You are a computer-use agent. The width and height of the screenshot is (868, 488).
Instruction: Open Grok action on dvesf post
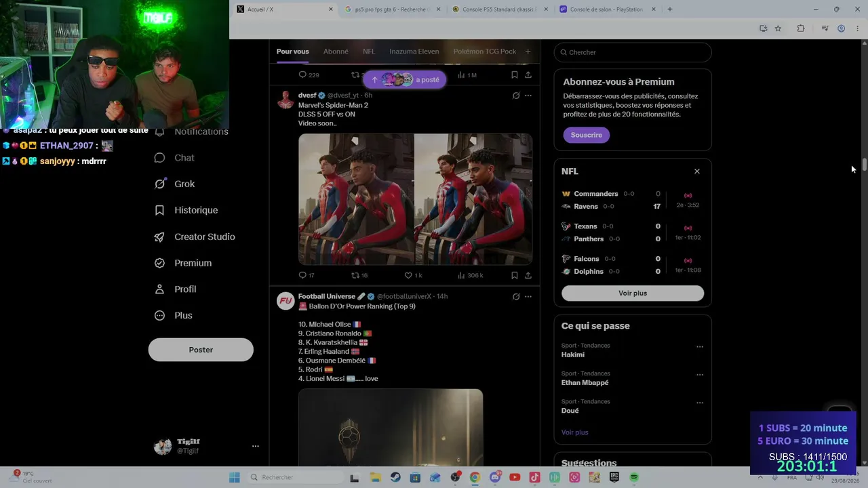(516, 96)
